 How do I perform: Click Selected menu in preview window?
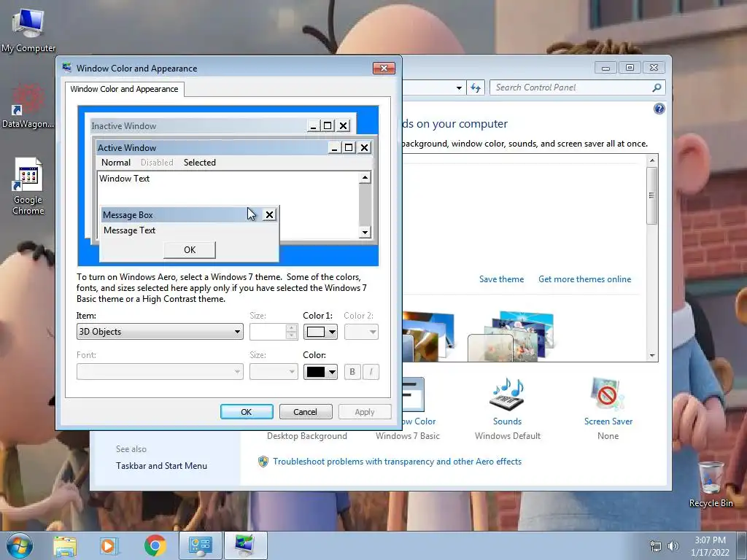pyautogui.click(x=200, y=163)
